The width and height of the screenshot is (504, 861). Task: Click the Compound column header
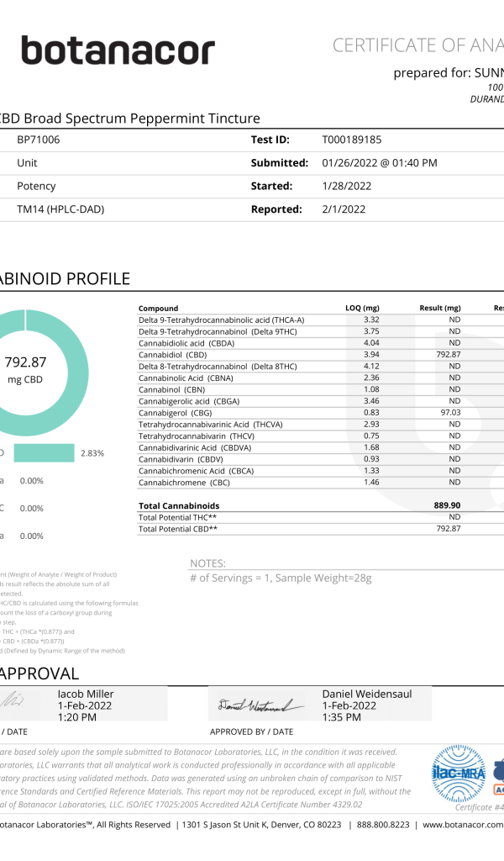(159, 308)
